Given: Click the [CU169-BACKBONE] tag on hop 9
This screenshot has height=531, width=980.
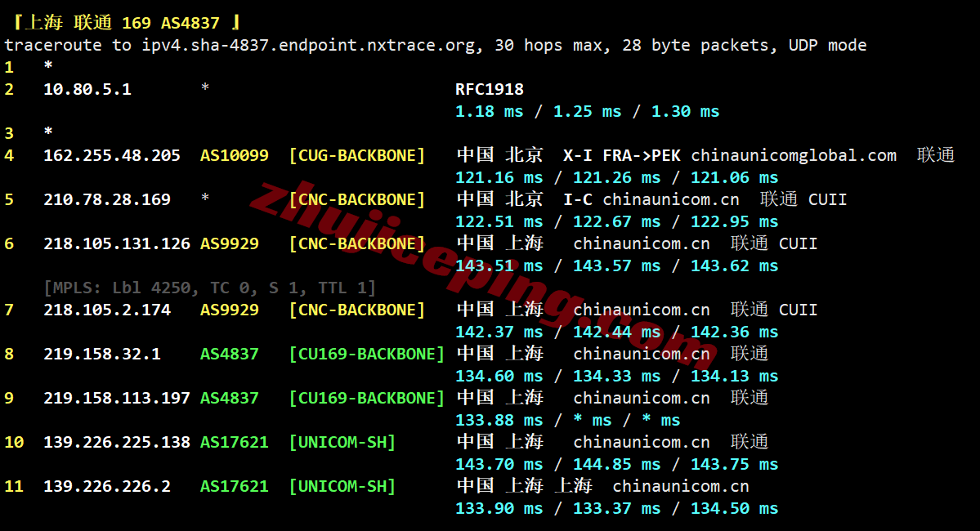Looking at the screenshot, I should coord(367,399).
